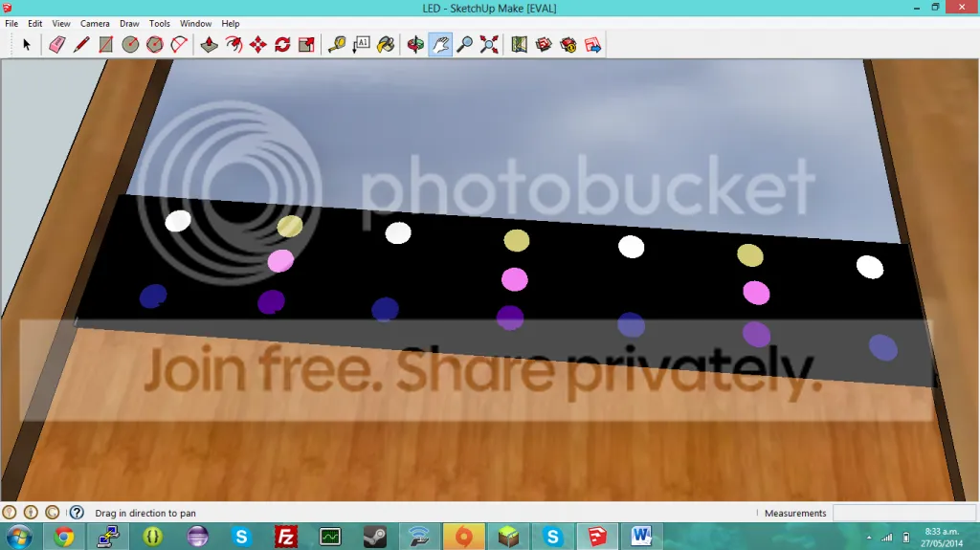Choose the Line pencil tool
The image size is (980, 550).
click(x=81, y=44)
